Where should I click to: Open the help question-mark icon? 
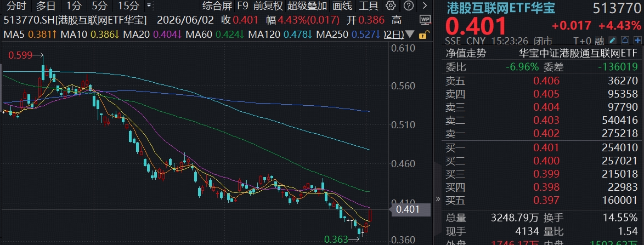pos(408,5)
